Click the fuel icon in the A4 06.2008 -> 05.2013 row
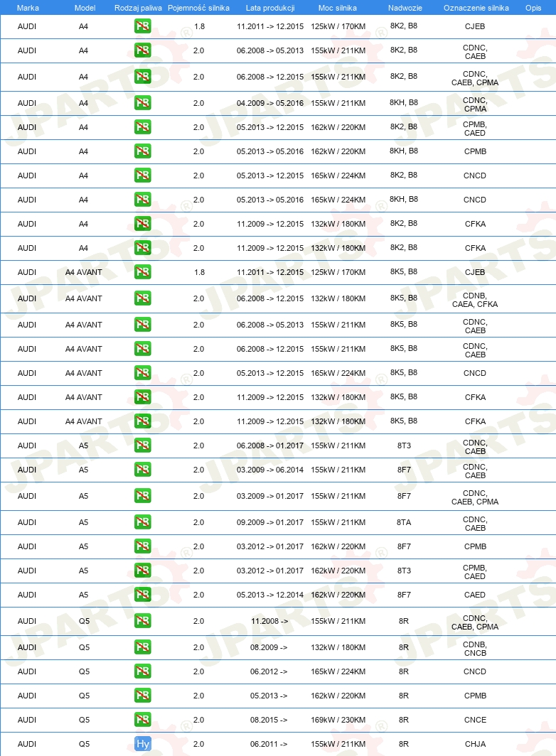556x756 pixels. click(142, 50)
